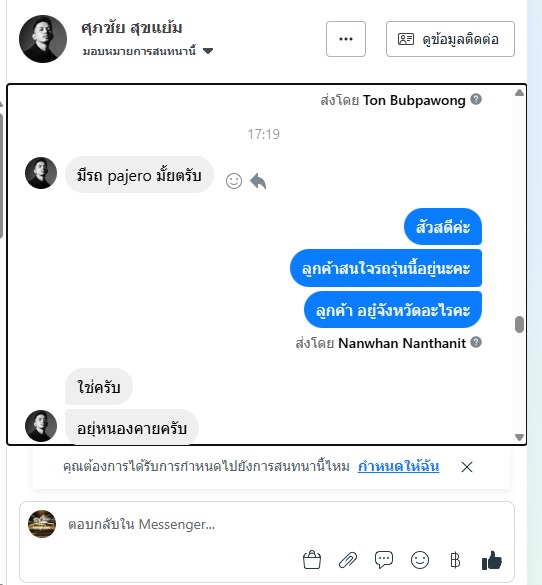The image size is (542, 585).
Task: View contact info button
Action: point(450,39)
